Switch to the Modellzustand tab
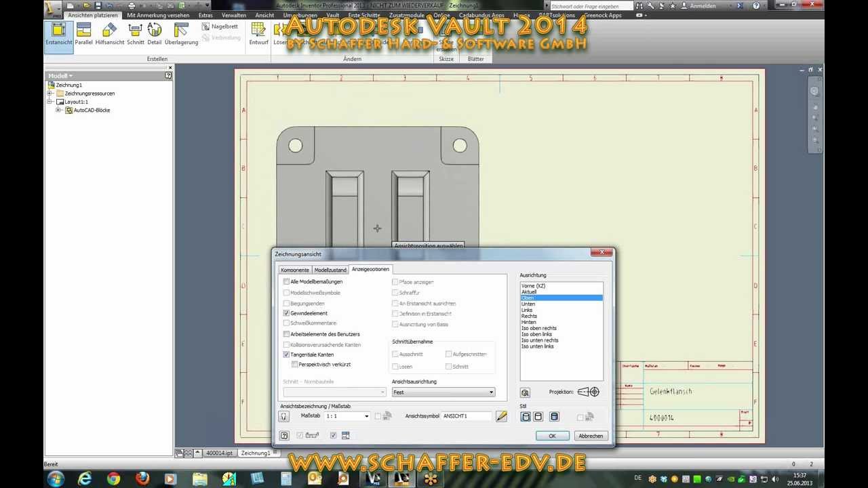 coord(330,270)
